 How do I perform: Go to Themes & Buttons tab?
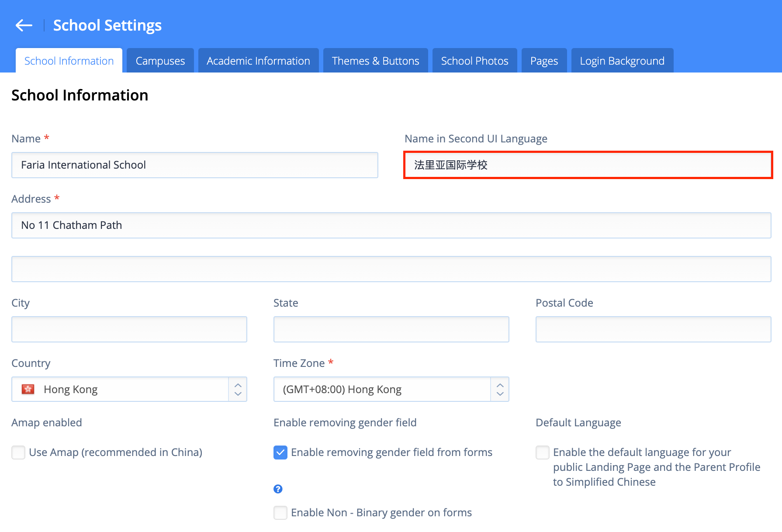[x=375, y=61]
